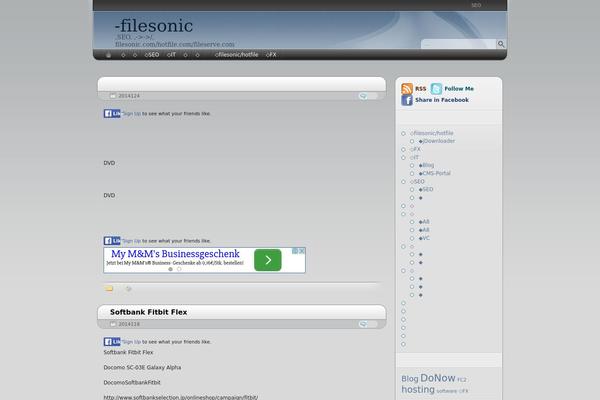Focus the header search field

click(x=459, y=44)
